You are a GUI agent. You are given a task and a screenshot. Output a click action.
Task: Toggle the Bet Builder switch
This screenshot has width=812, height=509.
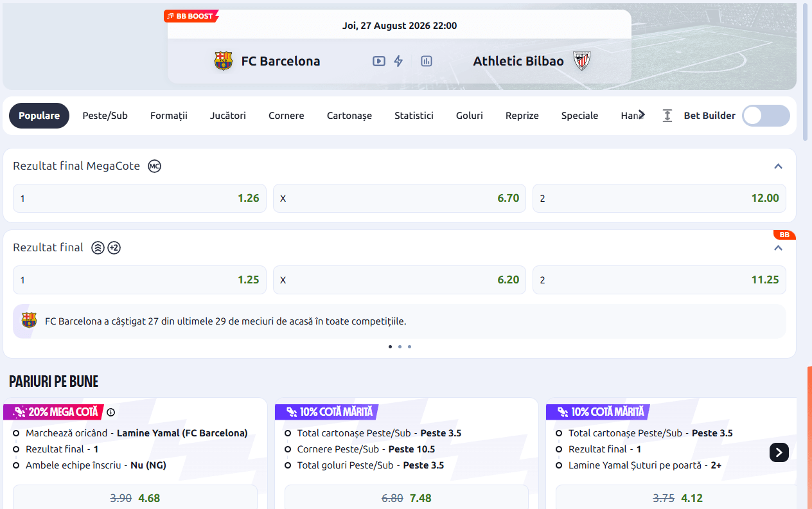(x=766, y=116)
